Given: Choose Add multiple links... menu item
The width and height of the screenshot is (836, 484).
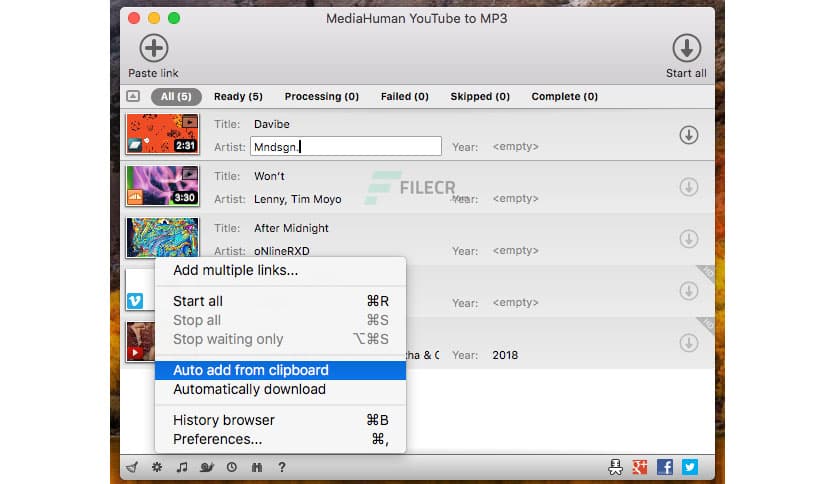Looking at the screenshot, I should (280, 270).
